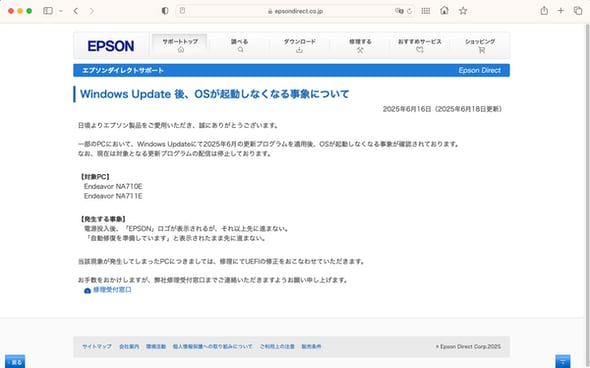The image size is (590, 368).
Task: Select the サポートトップ navigation tab
Action: tap(180, 45)
